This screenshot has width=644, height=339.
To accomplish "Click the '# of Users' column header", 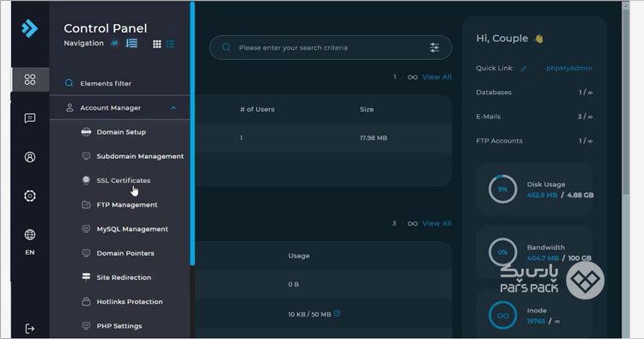I will [257, 109].
